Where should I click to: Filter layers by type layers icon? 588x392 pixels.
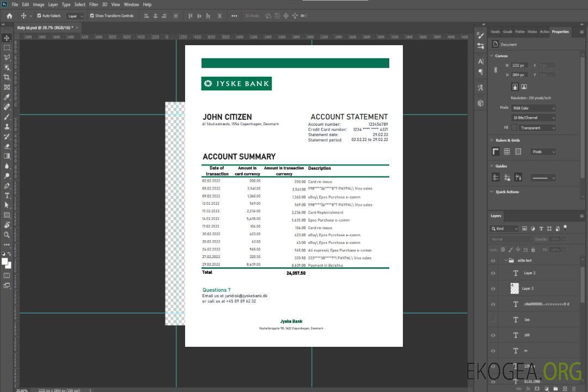pos(541,229)
